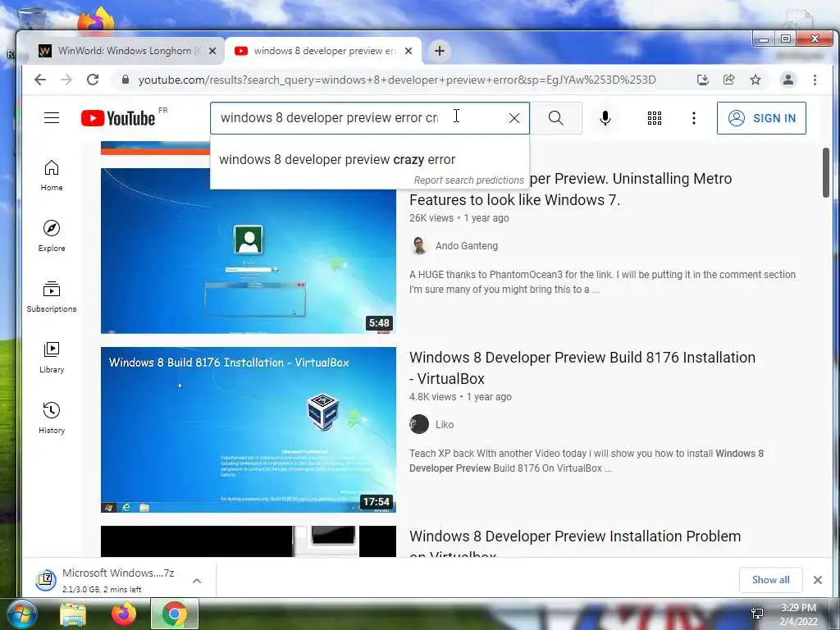Viewport: 840px width, 630px height.
Task: Click the magnifier search button
Action: click(555, 118)
